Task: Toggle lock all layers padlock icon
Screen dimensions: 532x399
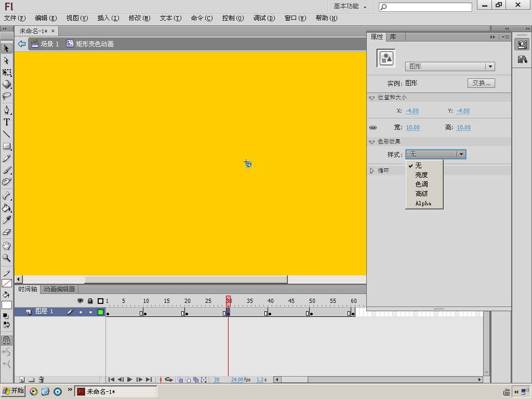Action: coord(90,301)
